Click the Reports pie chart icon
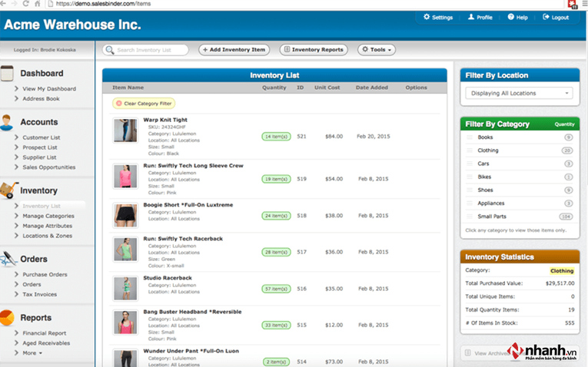588x367 pixels. [x=7, y=318]
